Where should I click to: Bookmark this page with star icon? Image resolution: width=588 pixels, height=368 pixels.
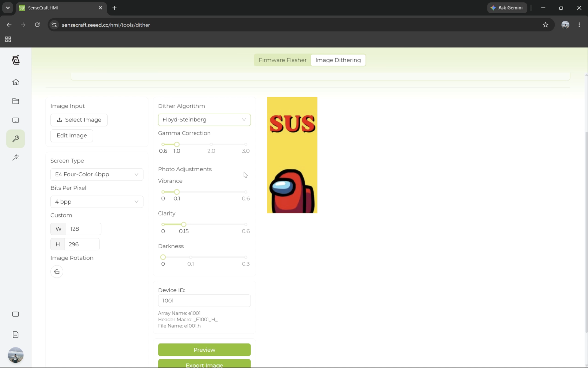point(545,25)
